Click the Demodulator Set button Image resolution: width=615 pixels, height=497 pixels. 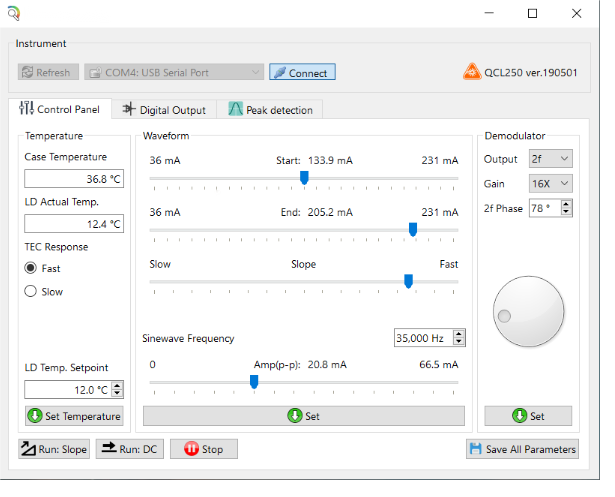click(x=528, y=416)
